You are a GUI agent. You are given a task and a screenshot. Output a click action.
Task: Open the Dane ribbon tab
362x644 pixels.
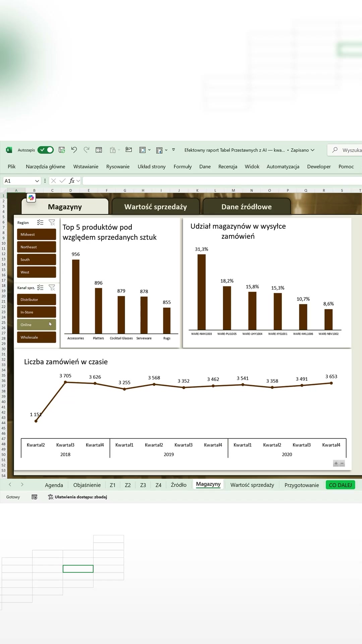pos(205,166)
